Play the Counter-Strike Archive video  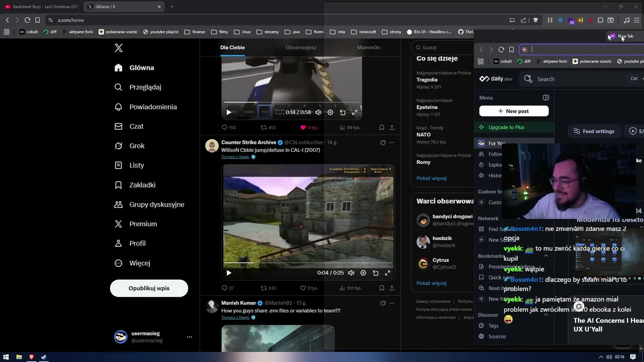229,273
